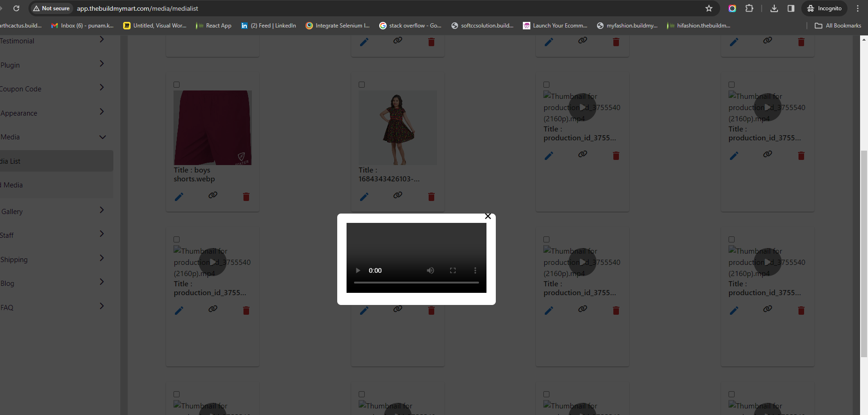Viewport: 868px width, 415px height.
Task: Copy link for boys shorts.webp
Action: pos(213,195)
